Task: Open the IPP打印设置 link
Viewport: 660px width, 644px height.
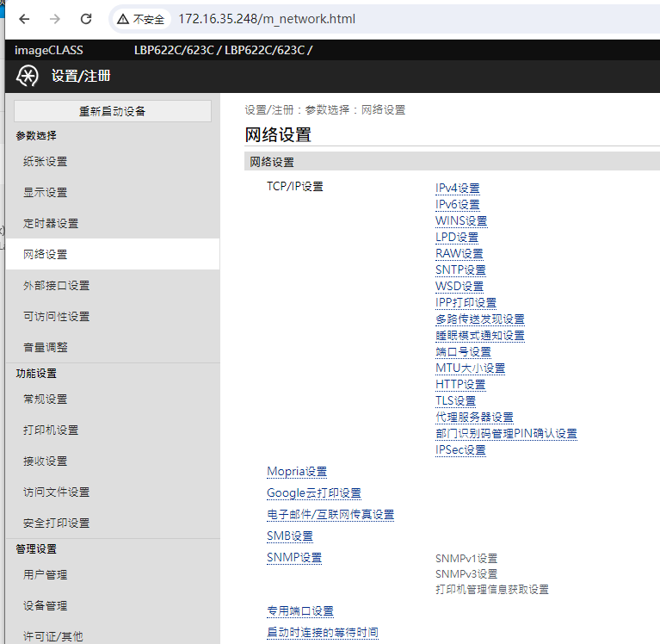Action: point(466,303)
